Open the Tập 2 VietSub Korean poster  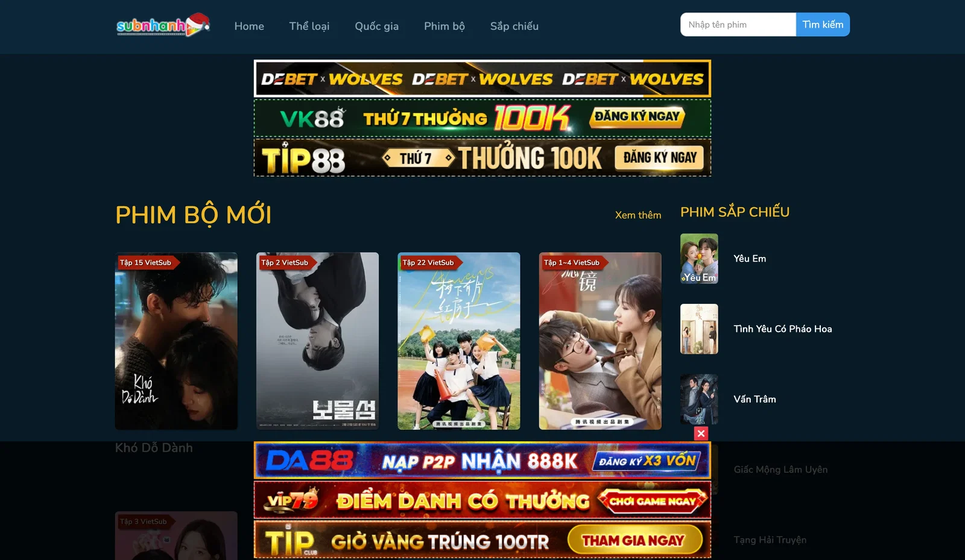coord(317,341)
